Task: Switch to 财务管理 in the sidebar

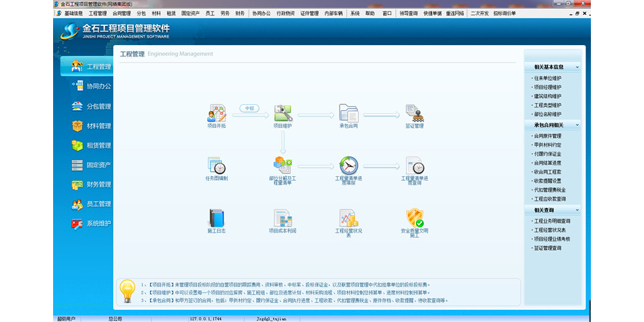Action: coord(98,184)
